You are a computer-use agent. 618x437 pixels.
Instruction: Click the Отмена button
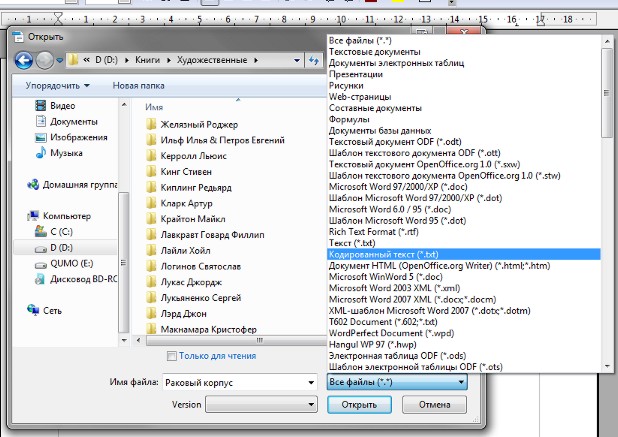pos(434,405)
